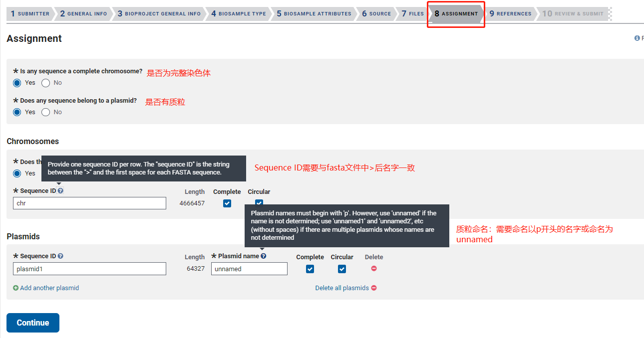The width and height of the screenshot is (644, 338).
Task: Select No for sequence belongs to plasmid
Action: (x=46, y=112)
